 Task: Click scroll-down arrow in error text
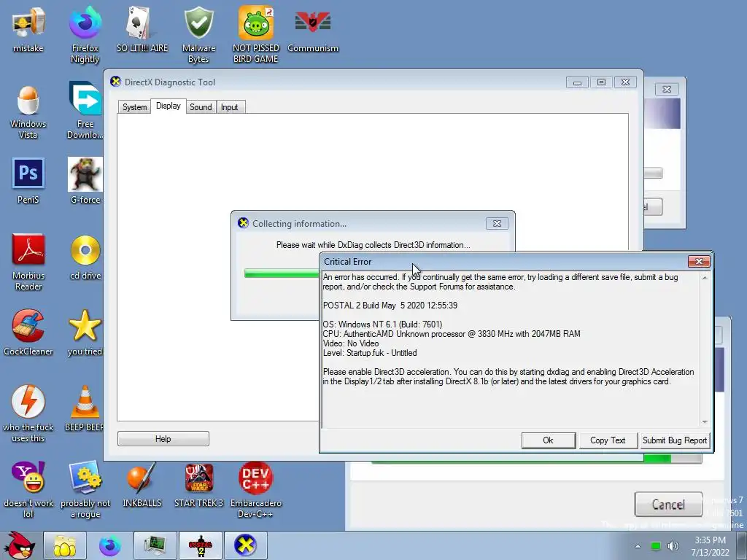click(705, 422)
